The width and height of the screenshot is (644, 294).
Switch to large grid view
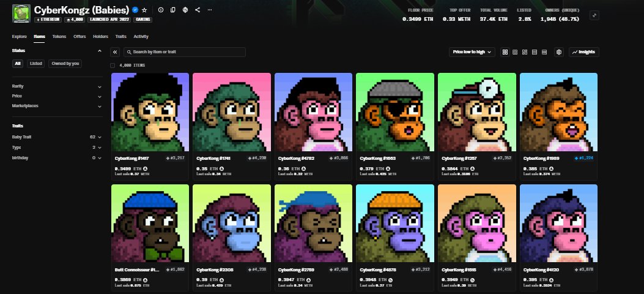coord(505,52)
